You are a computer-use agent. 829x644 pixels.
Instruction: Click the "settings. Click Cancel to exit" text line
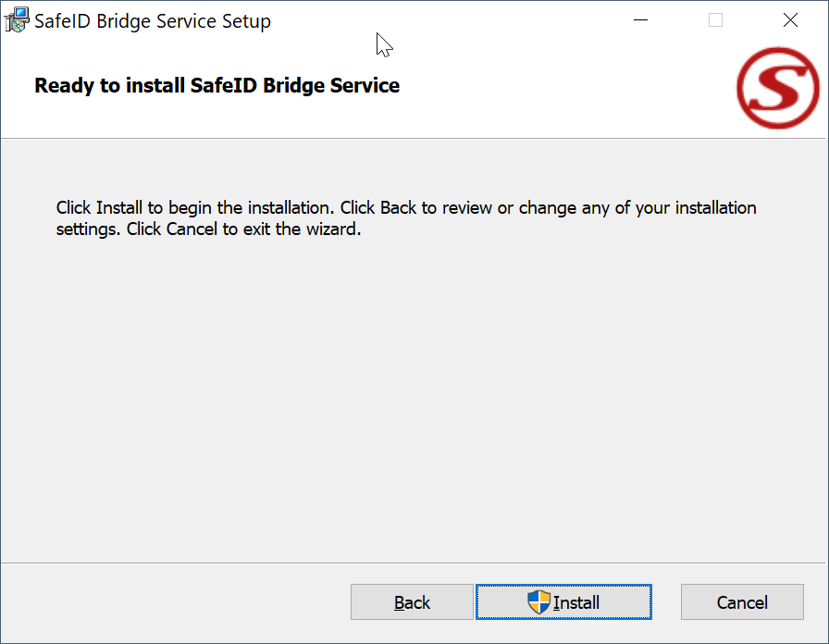208,229
